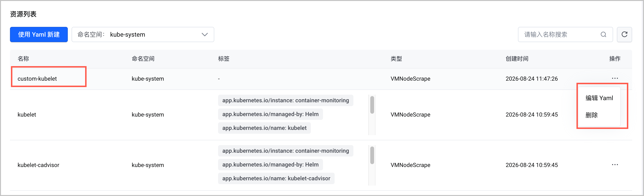The height and width of the screenshot is (196, 644).
Task: Choose 删除 in the action menu
Action: click(591, 115)
